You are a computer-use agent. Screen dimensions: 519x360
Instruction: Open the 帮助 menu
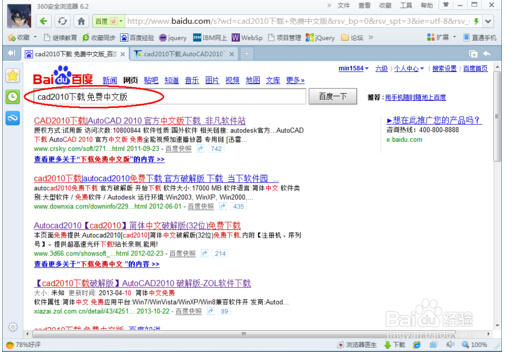[x=426, y=5]
